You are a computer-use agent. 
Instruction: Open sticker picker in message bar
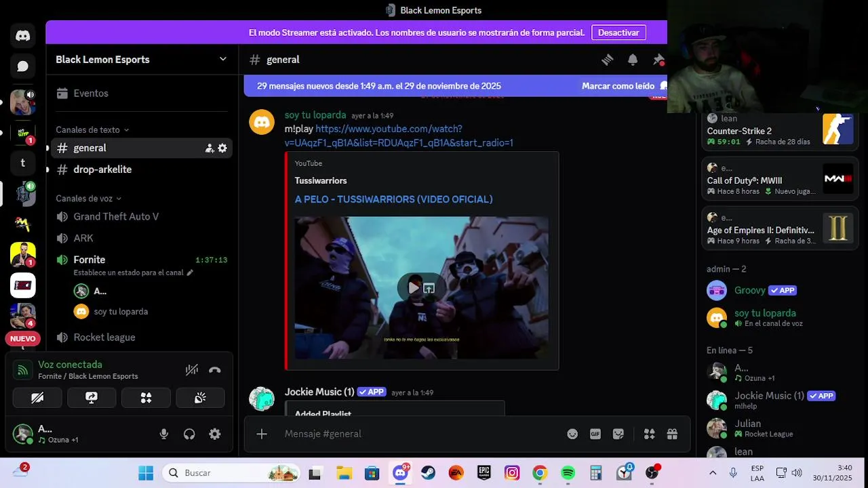click(x=618, y=434)
